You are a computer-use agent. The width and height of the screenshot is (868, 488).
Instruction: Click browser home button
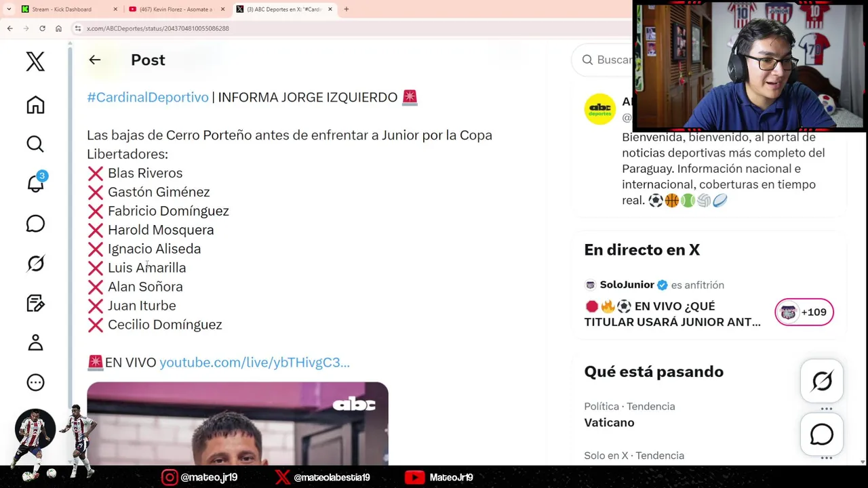[58, 28]
